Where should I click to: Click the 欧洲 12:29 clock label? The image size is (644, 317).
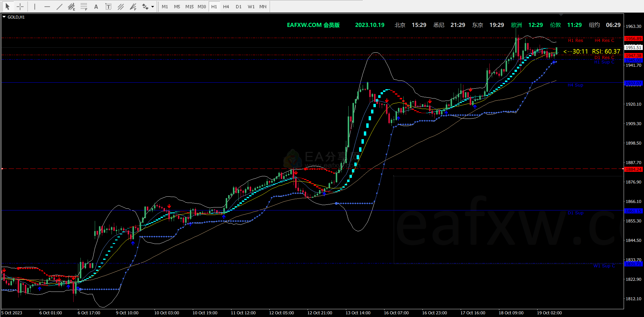(x=527, y=25)
